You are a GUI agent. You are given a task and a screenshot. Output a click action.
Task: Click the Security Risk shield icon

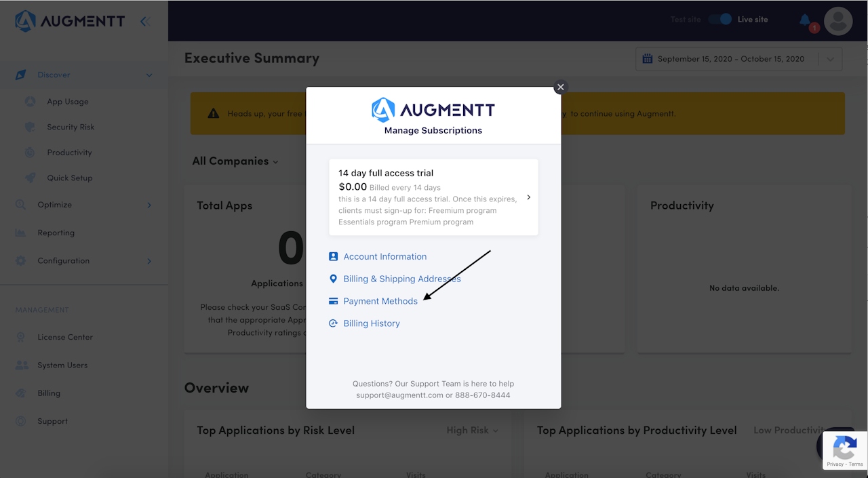pyautogui.click(x=30, y=127)
